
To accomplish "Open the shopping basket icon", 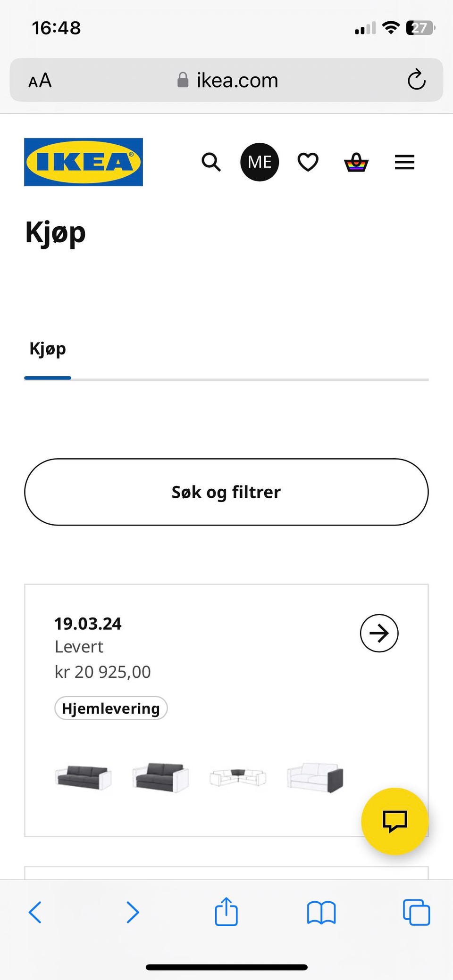I will coord(356,162).
